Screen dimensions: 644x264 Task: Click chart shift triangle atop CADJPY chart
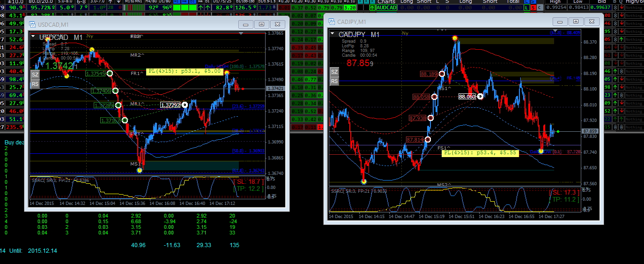tap(555, 30)
